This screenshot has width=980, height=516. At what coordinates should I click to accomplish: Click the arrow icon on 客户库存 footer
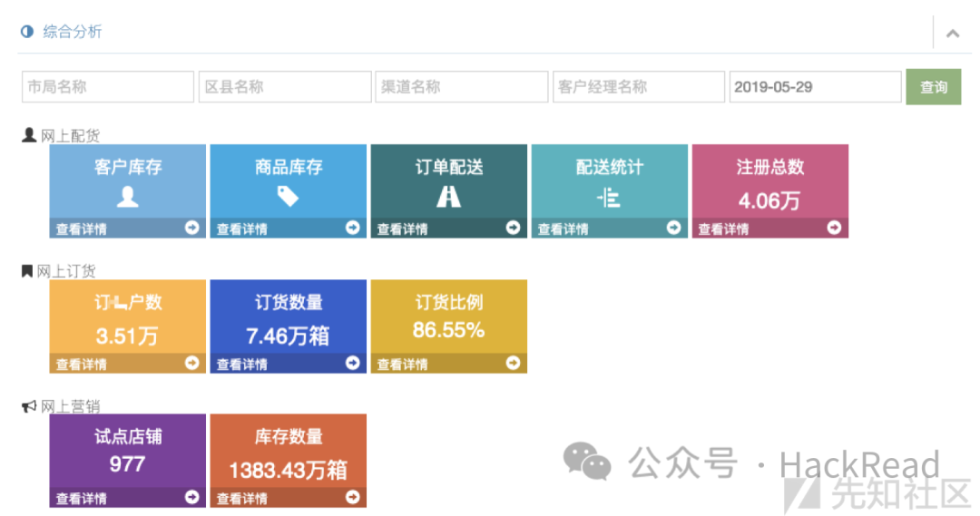191,228
